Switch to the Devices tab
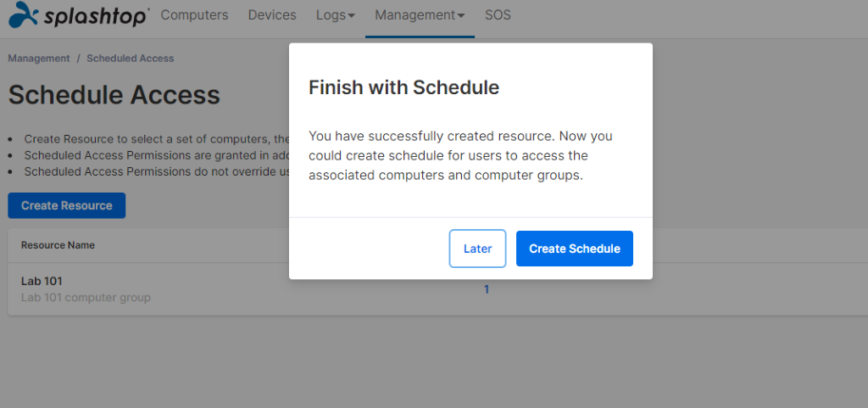The height and width of the screenshot is (408, 868). pyautogui.click(x=272, y=15)
